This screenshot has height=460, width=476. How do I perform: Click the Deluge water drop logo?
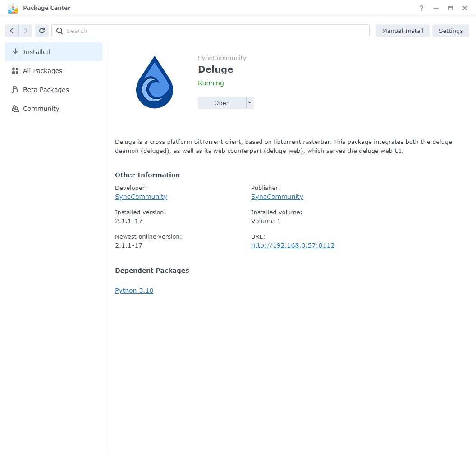pos(155,82)
